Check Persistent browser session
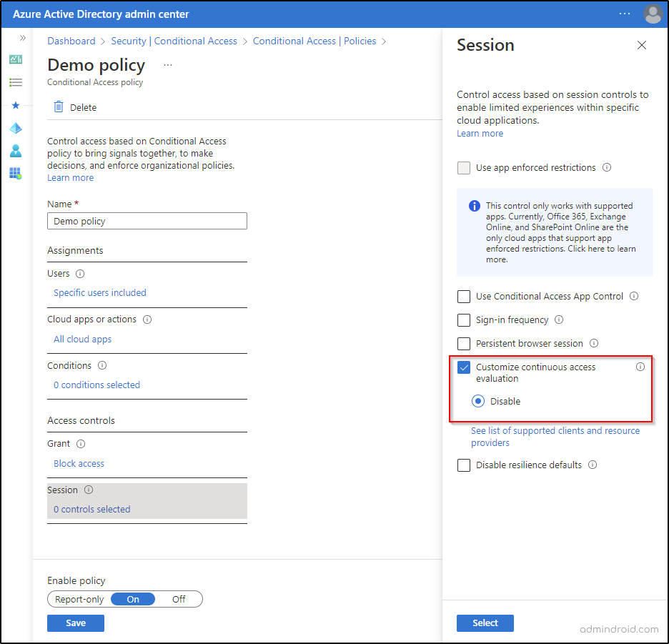The height and width of the screenshot is (644, 669). point(464,344)
